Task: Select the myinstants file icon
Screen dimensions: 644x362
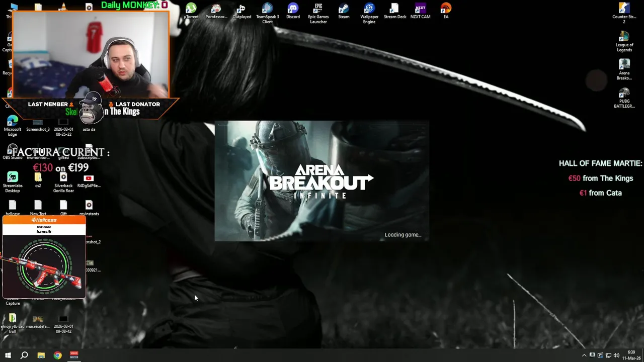Action: 89,208
